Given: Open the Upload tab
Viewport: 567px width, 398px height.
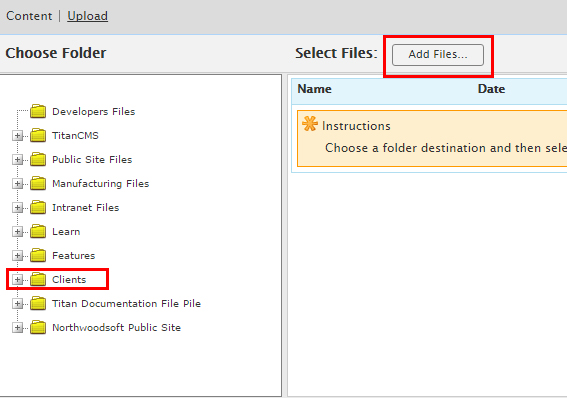Looking at the screenshot, I should [x=88, y=16].
